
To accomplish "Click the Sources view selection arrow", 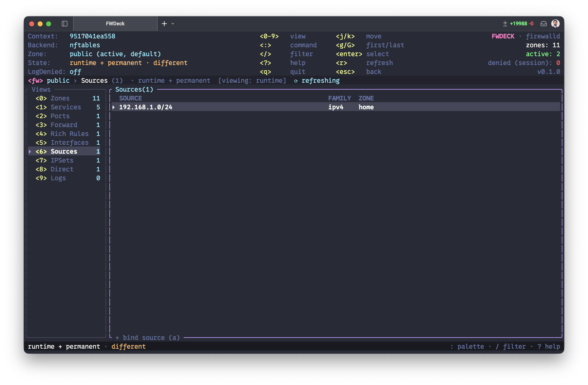I will 30,151.
